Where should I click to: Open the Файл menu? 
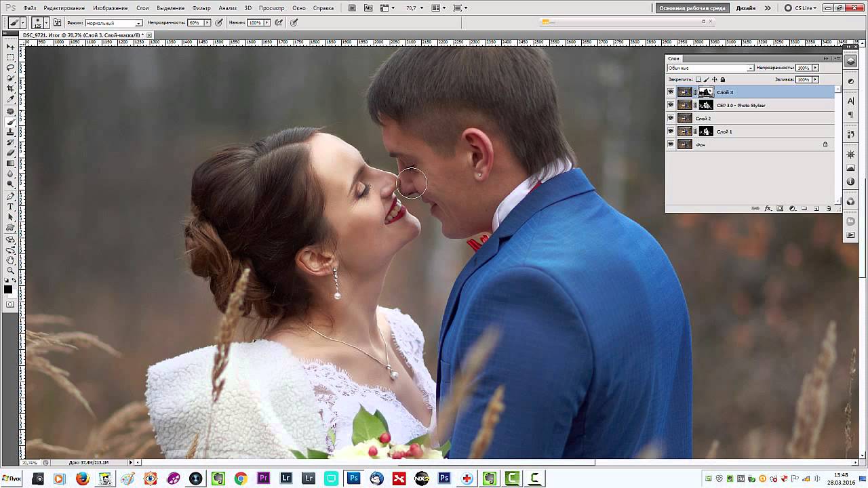[30, 8]
